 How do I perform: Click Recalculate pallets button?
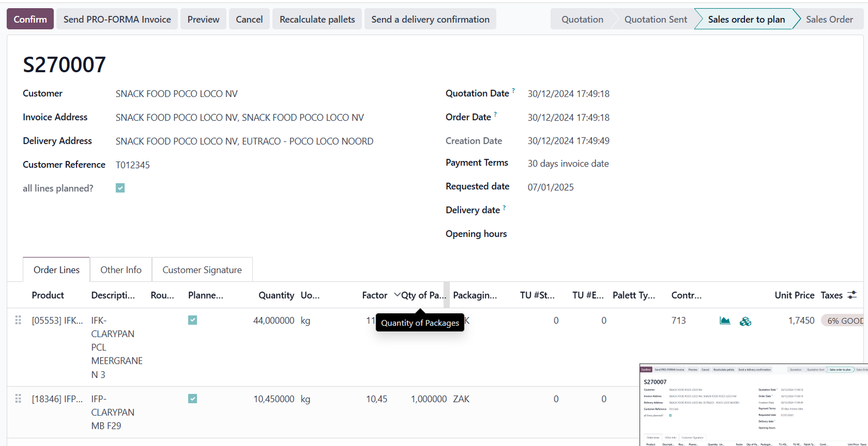[317, 19]
